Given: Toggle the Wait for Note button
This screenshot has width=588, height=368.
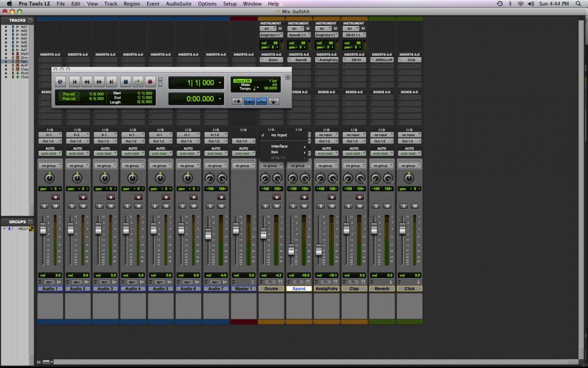Looking at the screenshot, I should click(236, 101).
